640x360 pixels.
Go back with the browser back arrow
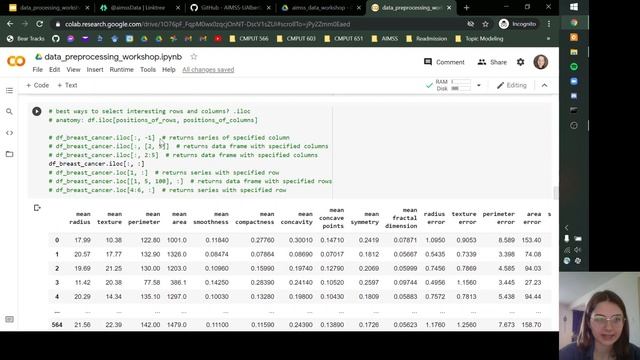[10, 24]
